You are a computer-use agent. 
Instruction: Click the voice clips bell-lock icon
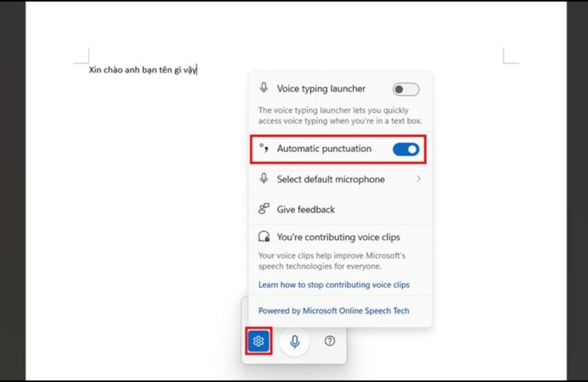(263, 237)
